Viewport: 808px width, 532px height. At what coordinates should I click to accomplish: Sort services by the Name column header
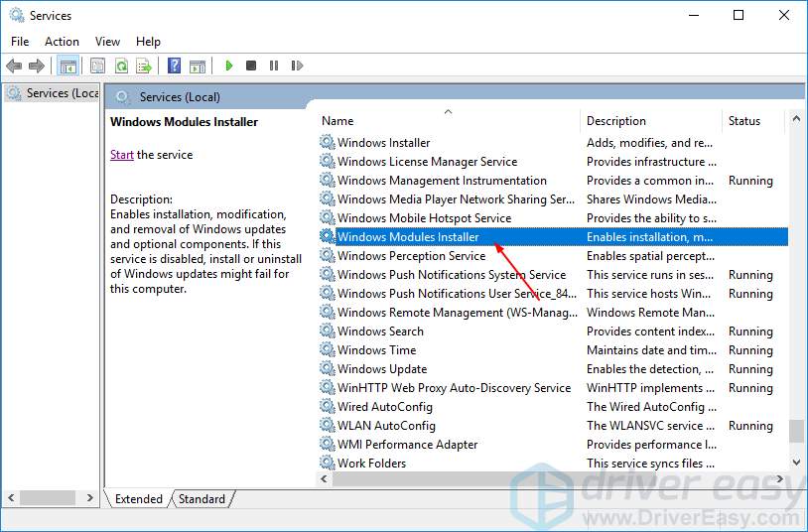pos(449,121)
